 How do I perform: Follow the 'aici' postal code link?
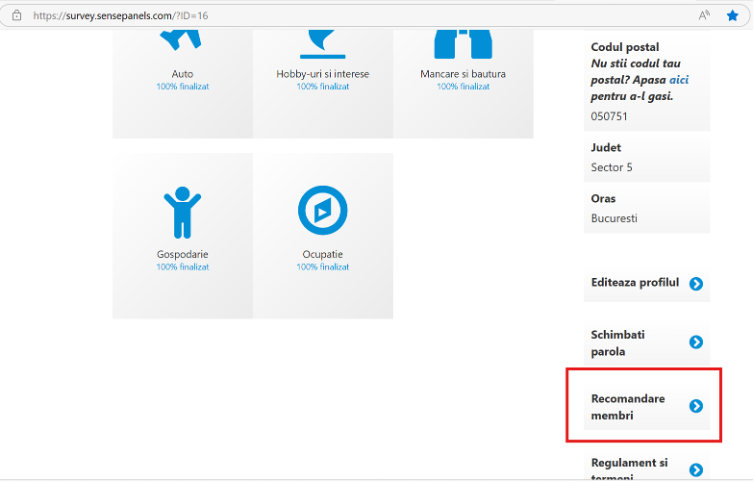click(680, 81)
